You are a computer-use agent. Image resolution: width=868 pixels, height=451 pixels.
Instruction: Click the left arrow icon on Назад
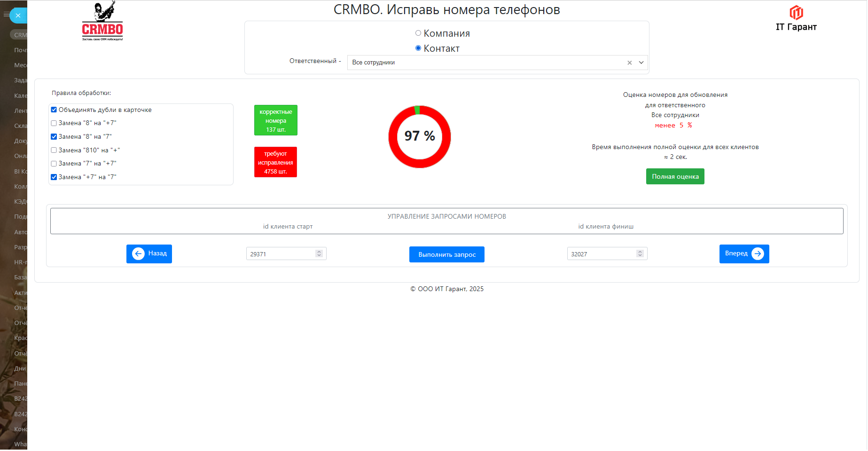138,254
